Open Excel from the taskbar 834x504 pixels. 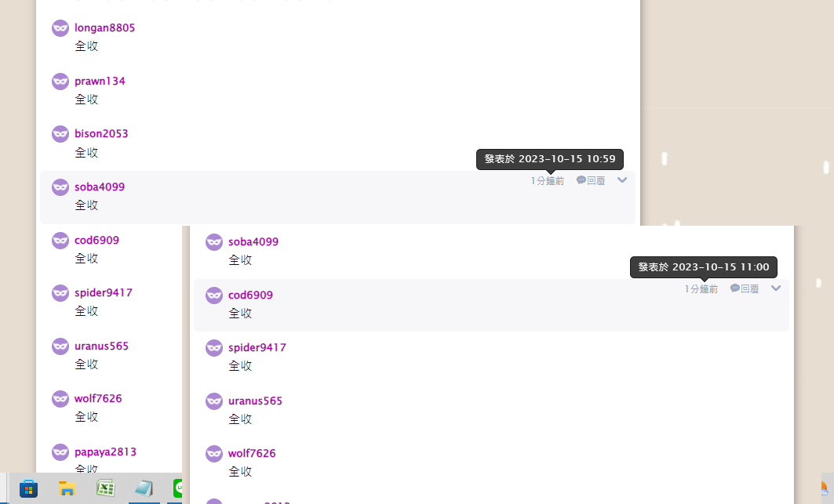coord(105,488)
